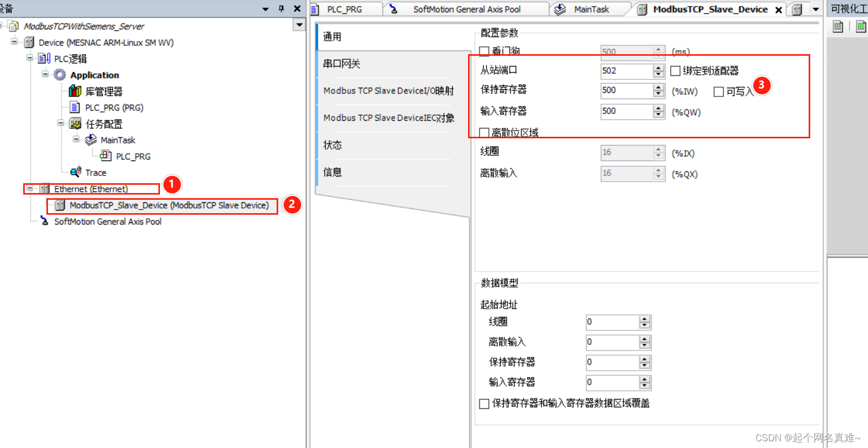Select the 串口网关 side tab
Viewport: 868px width, 448px height.
pyautogui.click(x=393, y=64)
